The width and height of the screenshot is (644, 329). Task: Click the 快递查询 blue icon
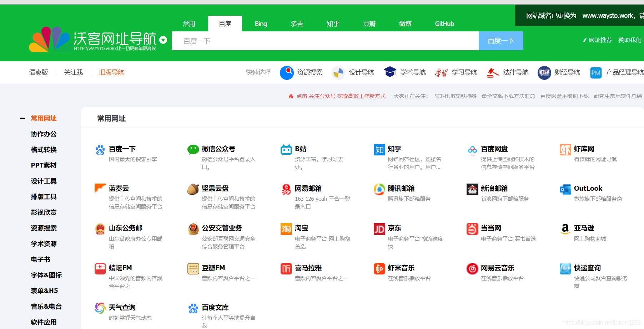[565, 268]
